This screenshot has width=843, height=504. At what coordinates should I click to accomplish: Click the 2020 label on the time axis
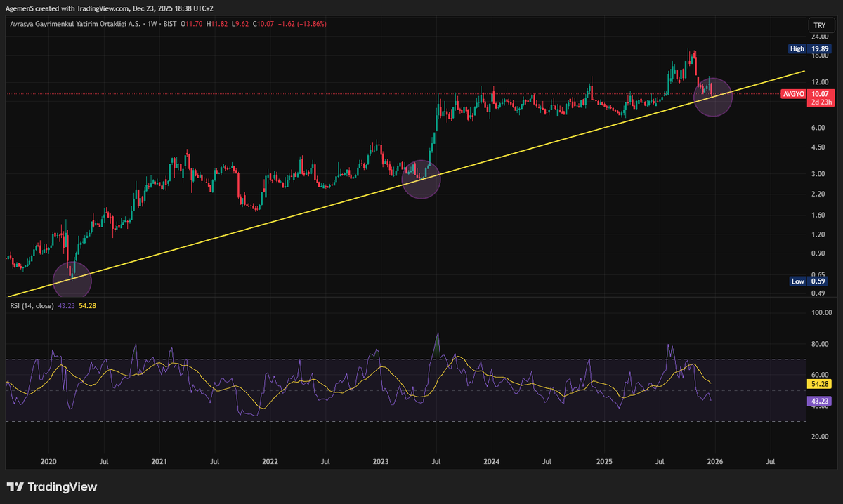(48, 463)
